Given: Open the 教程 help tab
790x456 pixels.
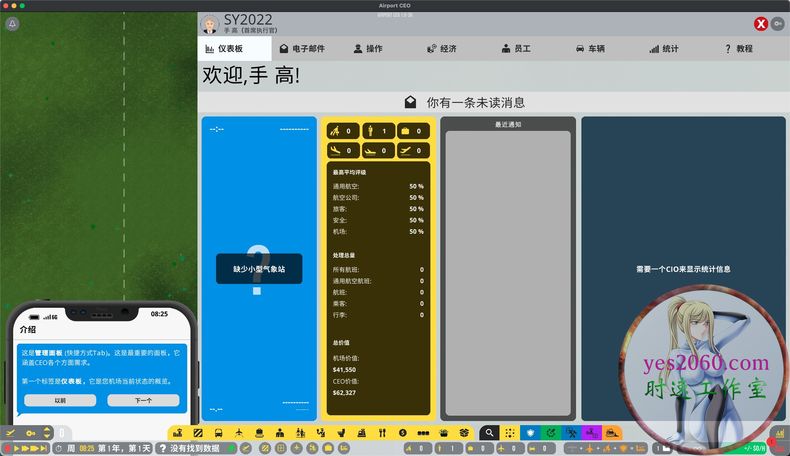Looking at the screenshot, I should 738,49.
